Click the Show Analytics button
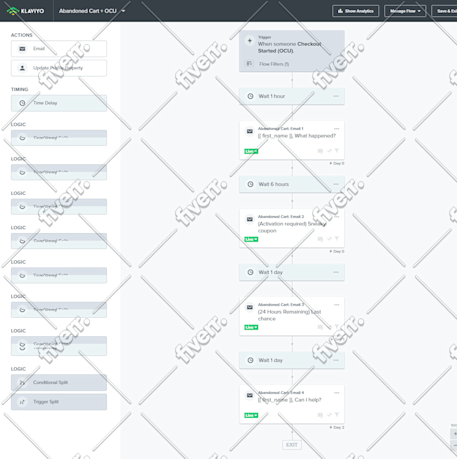Viewport: 457px width, 459px height. pos(355,11)
